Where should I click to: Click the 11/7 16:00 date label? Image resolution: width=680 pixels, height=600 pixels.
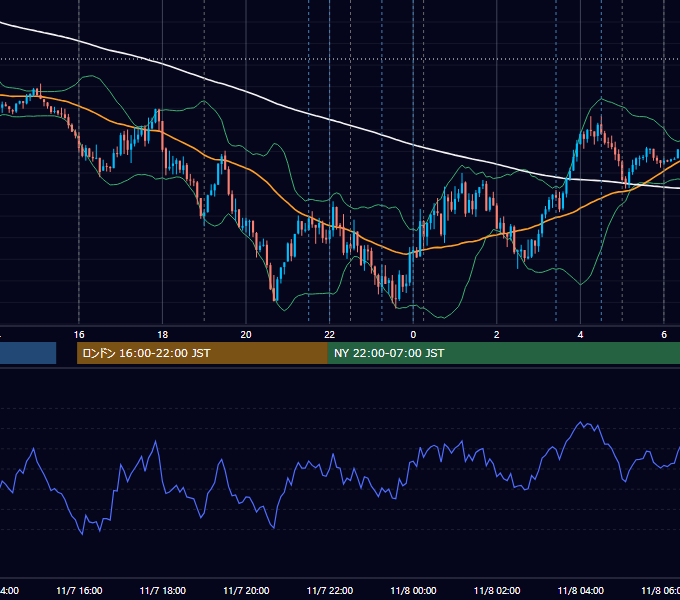(79, 590)
